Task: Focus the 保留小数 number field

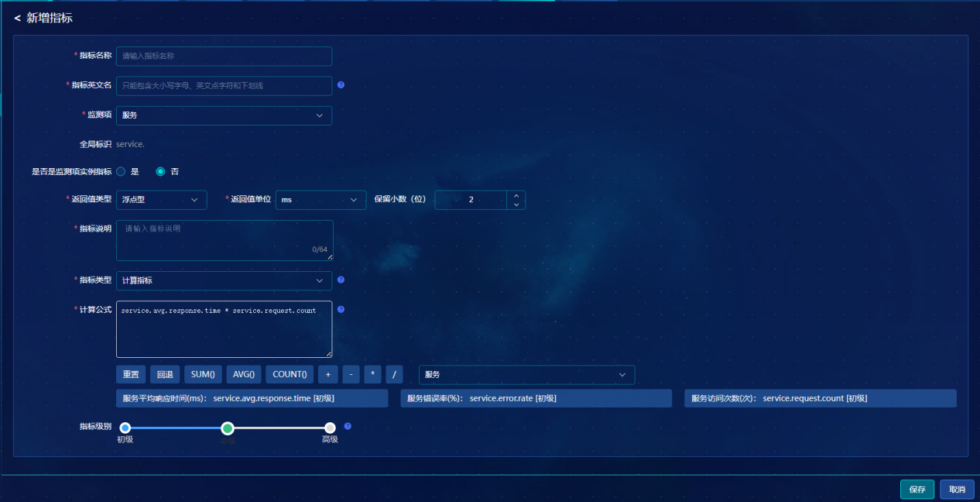Action: [x=471, y=200]
